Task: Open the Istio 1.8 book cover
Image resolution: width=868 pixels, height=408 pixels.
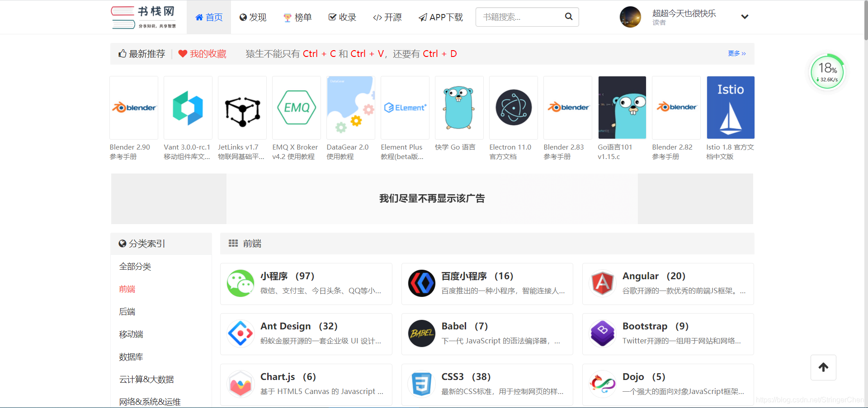Action: tap(731, 108)
